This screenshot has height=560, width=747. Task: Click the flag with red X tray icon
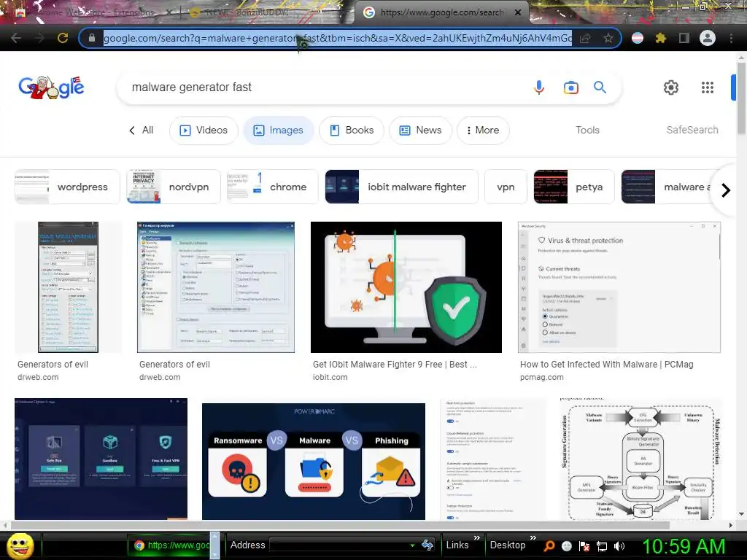[x=584, y=546]
